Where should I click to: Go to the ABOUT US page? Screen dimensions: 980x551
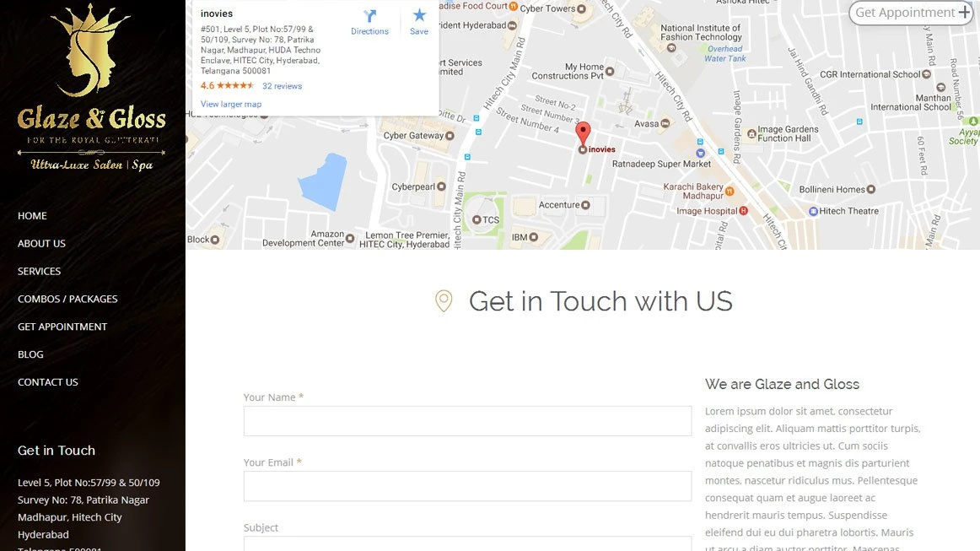click(41, 243)
